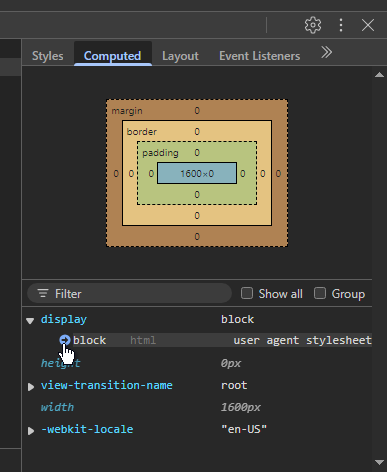Click the width property name
Image resolution: width=388 pixels, height=472 pixels.
tap(57, 407)
